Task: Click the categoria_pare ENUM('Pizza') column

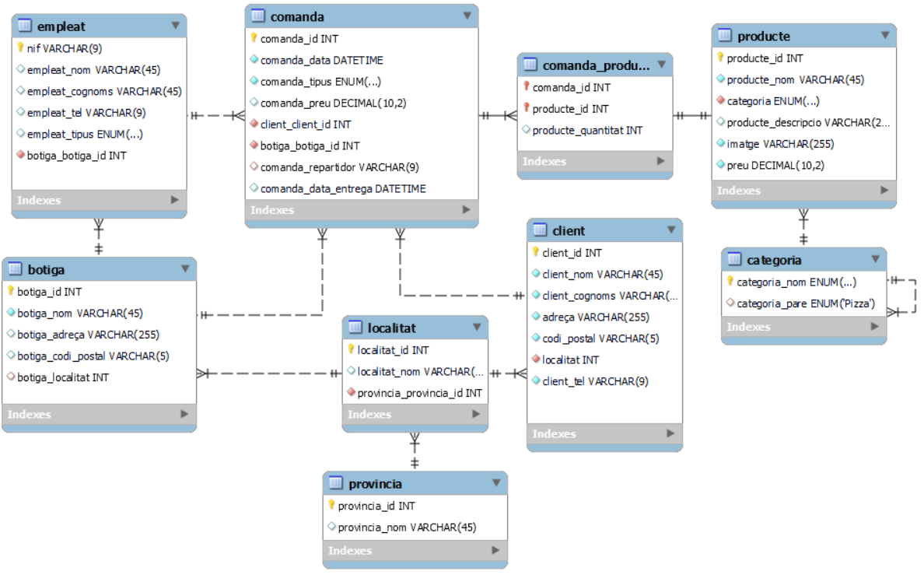Action: coord(807,303)
